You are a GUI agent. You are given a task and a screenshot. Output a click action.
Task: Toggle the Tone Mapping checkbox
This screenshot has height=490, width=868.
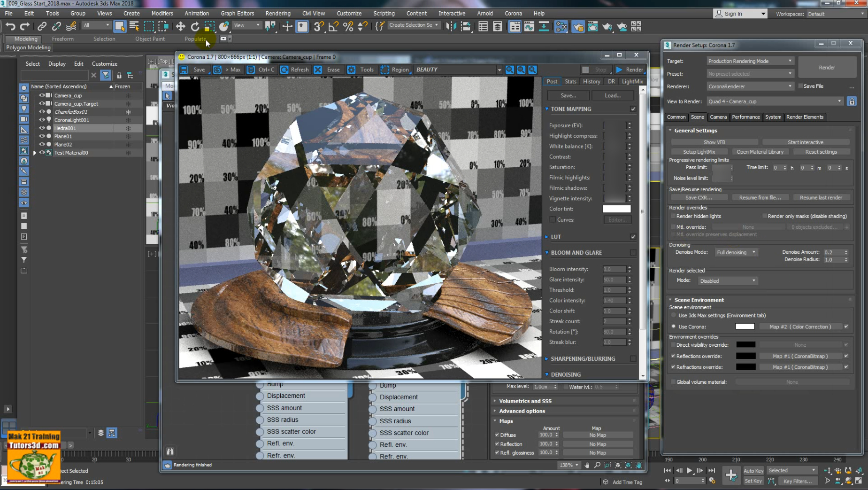click(633, 109)
